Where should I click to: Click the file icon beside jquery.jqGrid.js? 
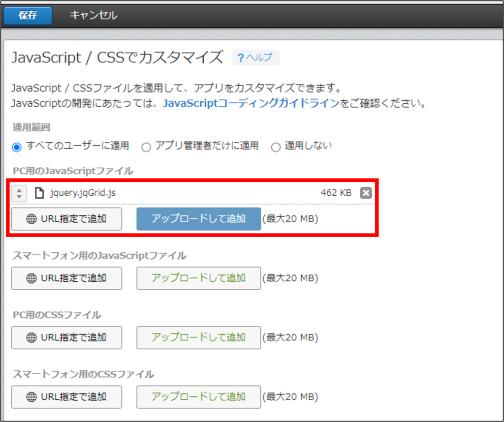(39, 193)
